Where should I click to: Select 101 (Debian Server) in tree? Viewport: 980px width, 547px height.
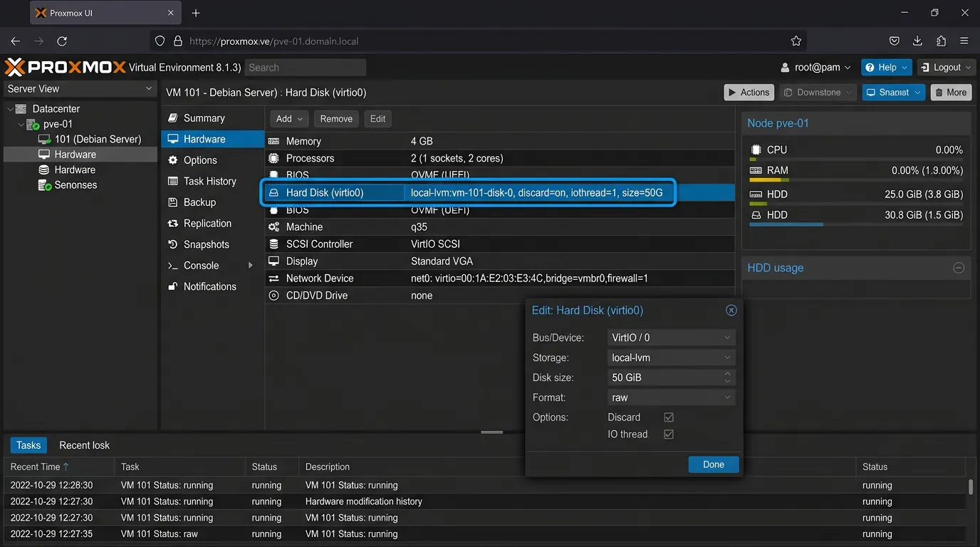click(x=98, y=139)
